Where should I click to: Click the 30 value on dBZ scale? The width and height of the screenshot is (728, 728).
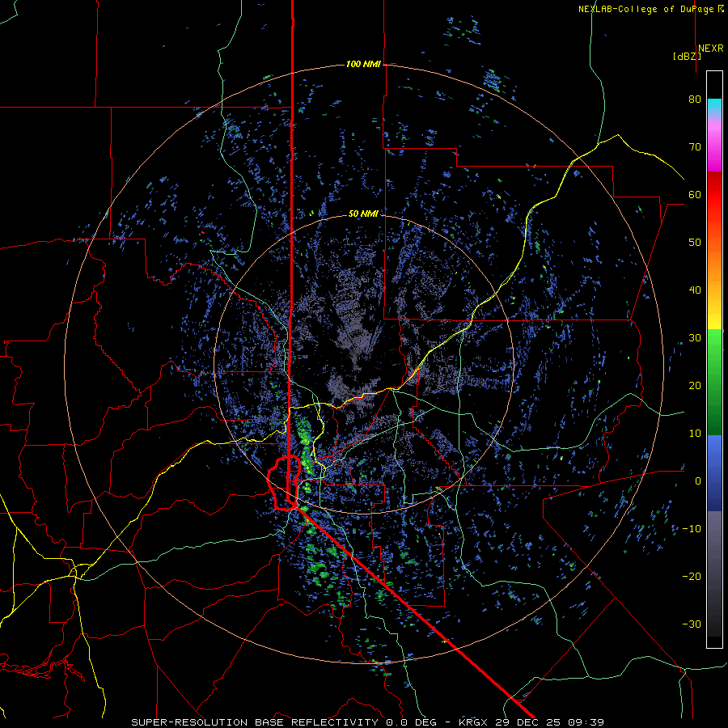click(x=695, y=338)
